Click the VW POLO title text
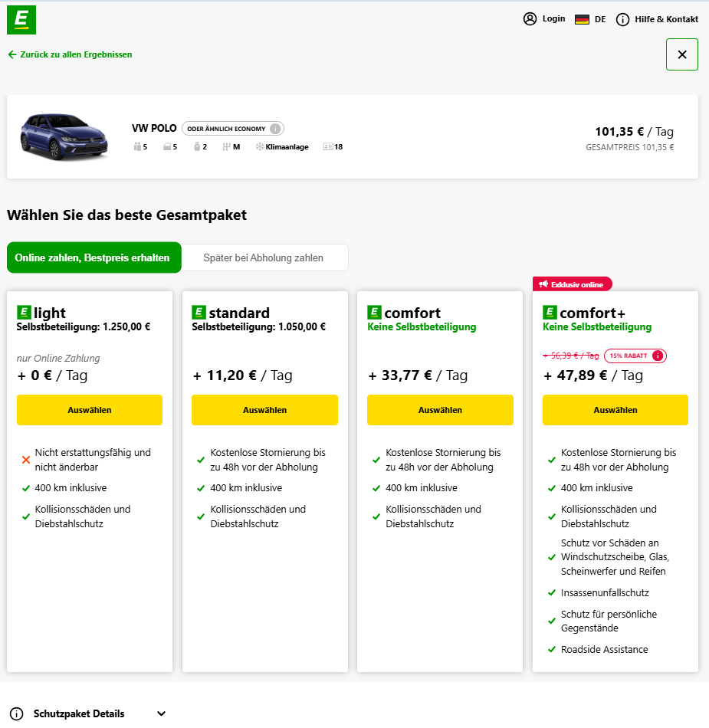The width and height of the screenshot is (709, 728). [154, 128]
